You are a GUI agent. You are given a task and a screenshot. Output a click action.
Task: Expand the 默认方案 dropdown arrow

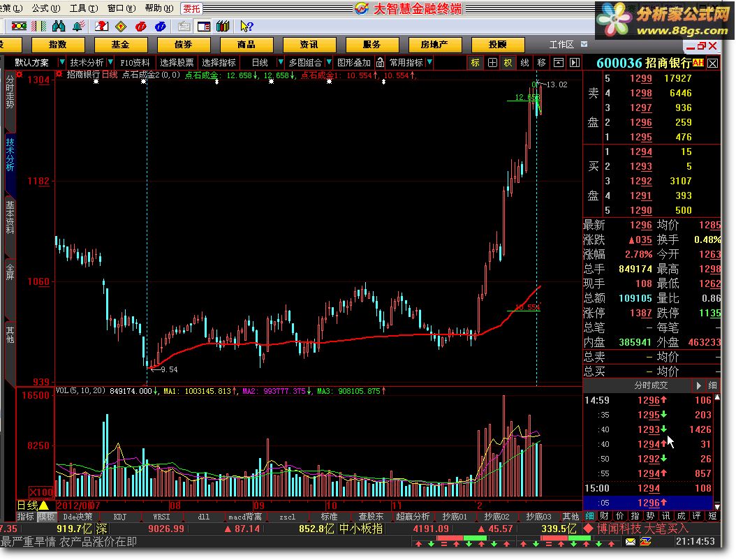(62, 62)
